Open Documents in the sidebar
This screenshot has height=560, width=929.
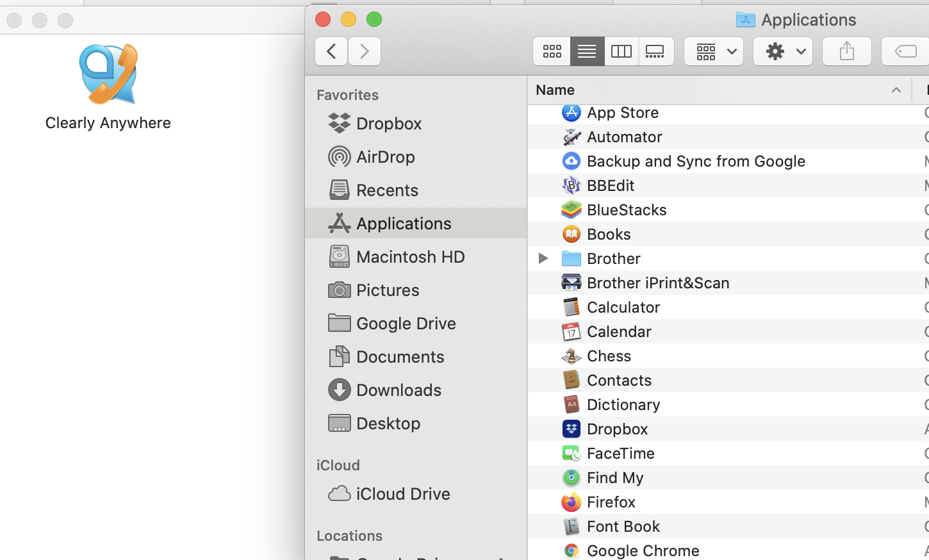416,356
